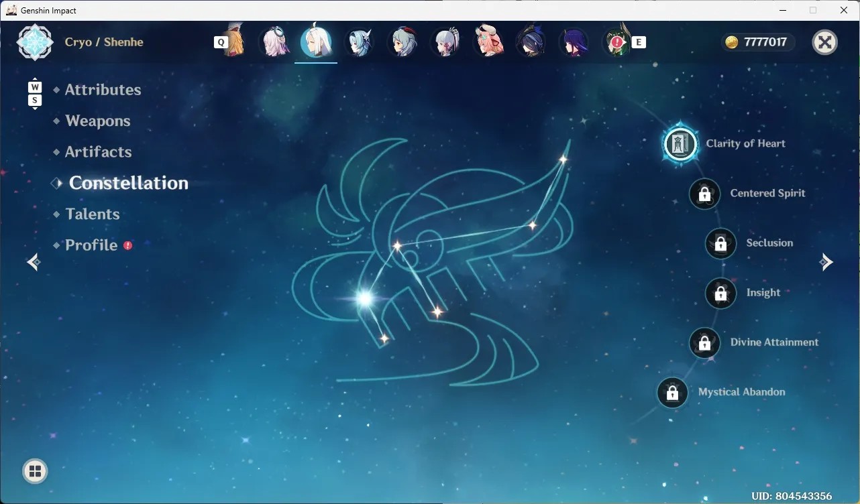The height and width of the screenshot is (504, 860).
Task: Pick the gray-blue-haired character with red horns
Action: point(402,42)
